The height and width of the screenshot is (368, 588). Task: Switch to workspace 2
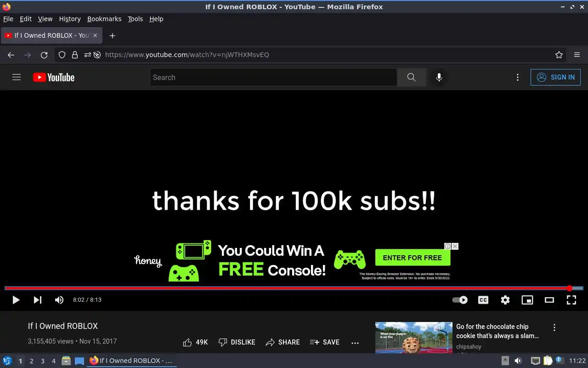point(31,361)
